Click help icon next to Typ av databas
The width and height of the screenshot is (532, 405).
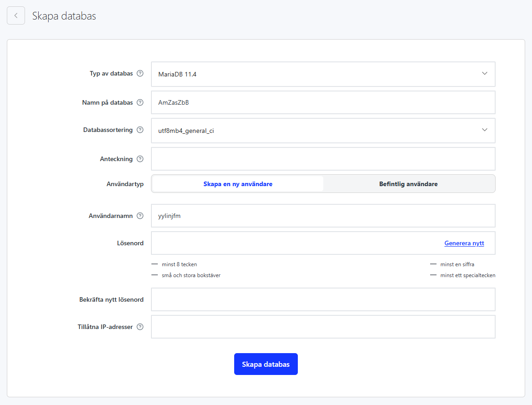[140, 74]
